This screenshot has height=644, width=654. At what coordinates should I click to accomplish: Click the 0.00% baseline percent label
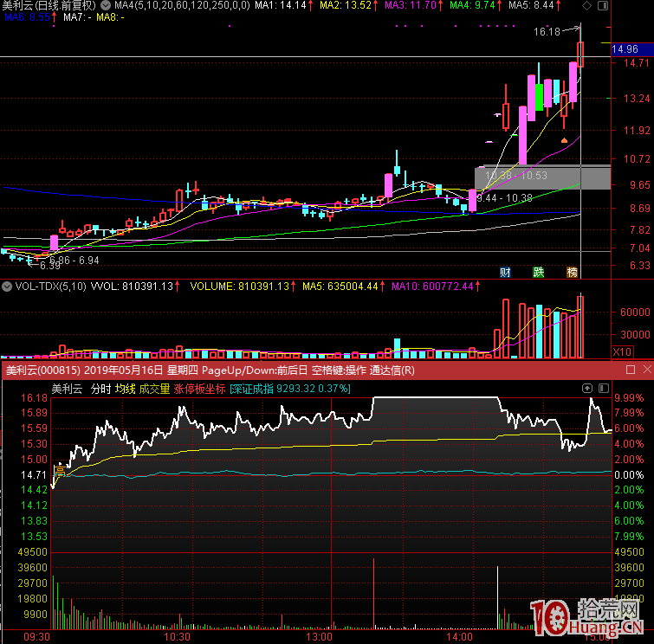point(629,475)
